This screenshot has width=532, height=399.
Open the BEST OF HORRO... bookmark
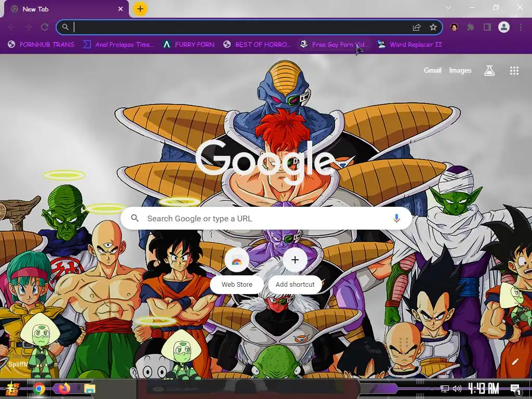257,45
